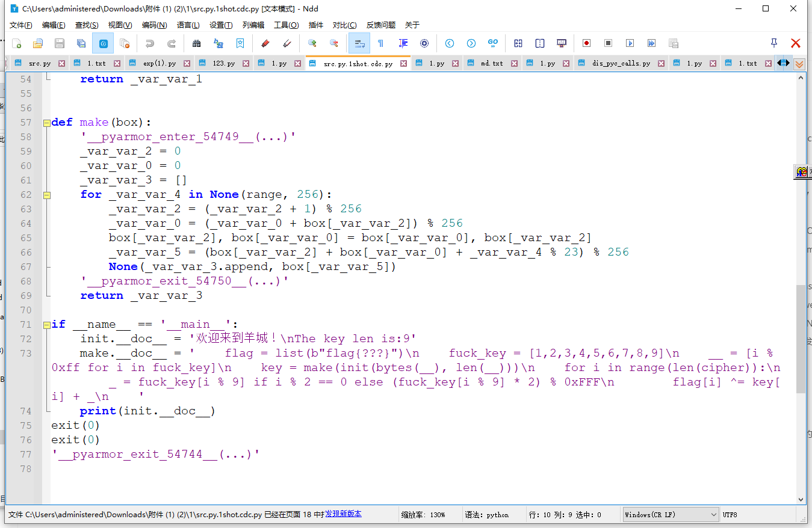Play recorded macro with play icon
The height and width of the screenshot is (528, 812).
coord(630,43)
